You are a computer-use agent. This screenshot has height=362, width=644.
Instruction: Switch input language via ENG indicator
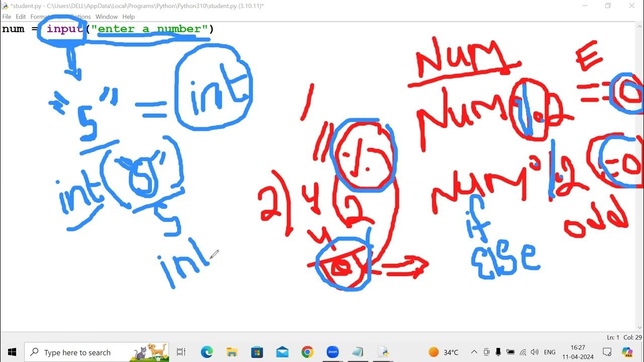coord(549,352)
